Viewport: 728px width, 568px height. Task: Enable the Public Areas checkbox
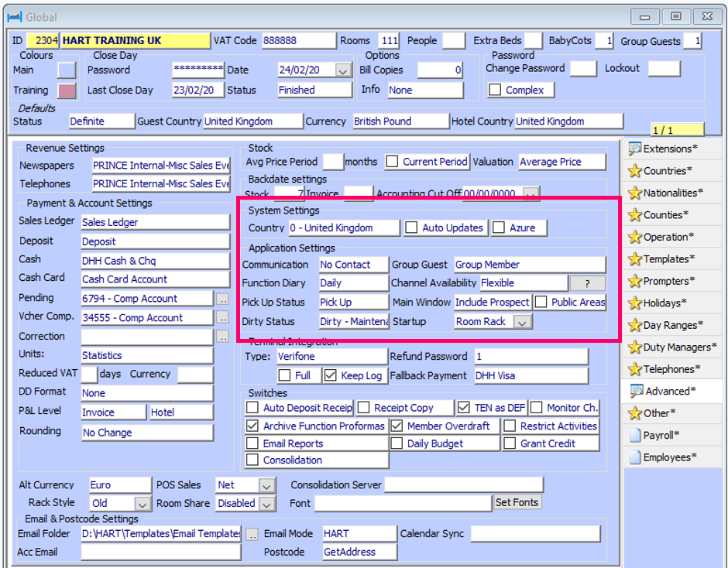pyautogui.click(x=541, y=302)
